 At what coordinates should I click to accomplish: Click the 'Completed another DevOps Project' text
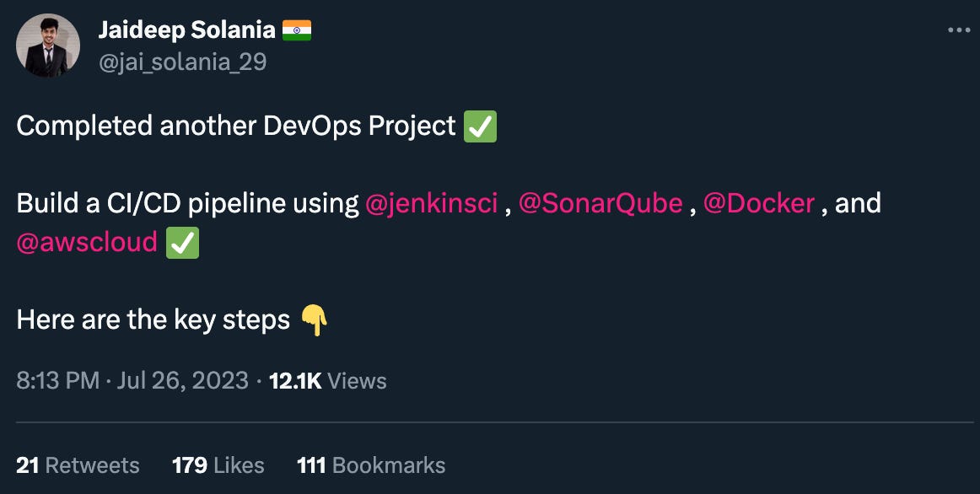coord(236,126)
